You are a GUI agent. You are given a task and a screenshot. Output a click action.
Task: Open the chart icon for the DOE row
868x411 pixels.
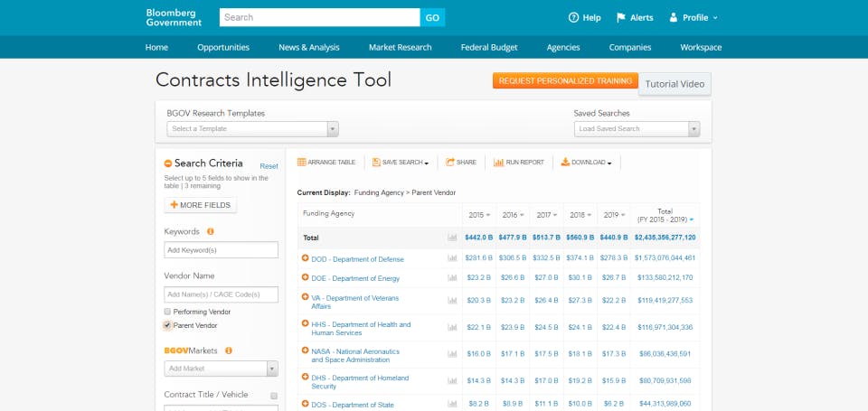(452, 277)
